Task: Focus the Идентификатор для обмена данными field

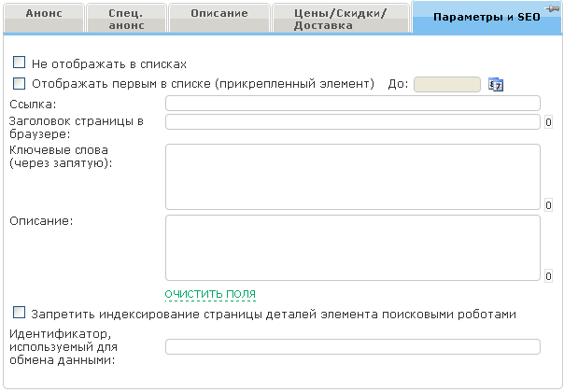Action: (x=353, y=347)
